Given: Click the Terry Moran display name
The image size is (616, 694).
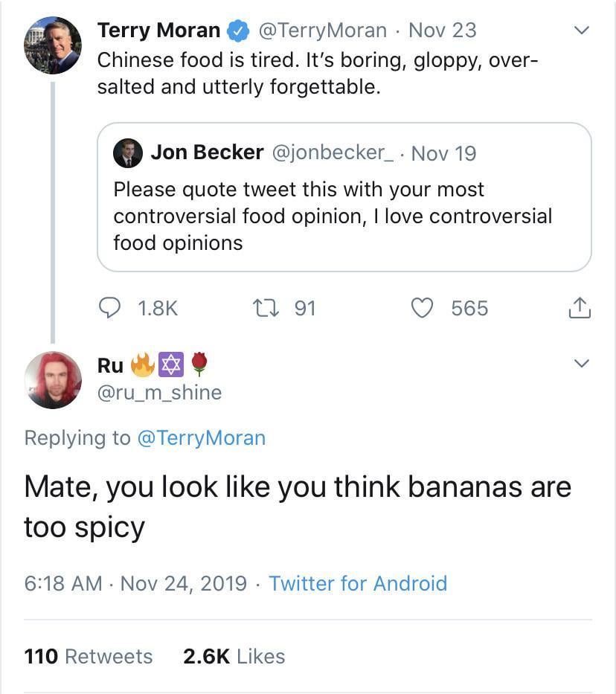Looking at the screenshot, I should (x=158, y=30).
